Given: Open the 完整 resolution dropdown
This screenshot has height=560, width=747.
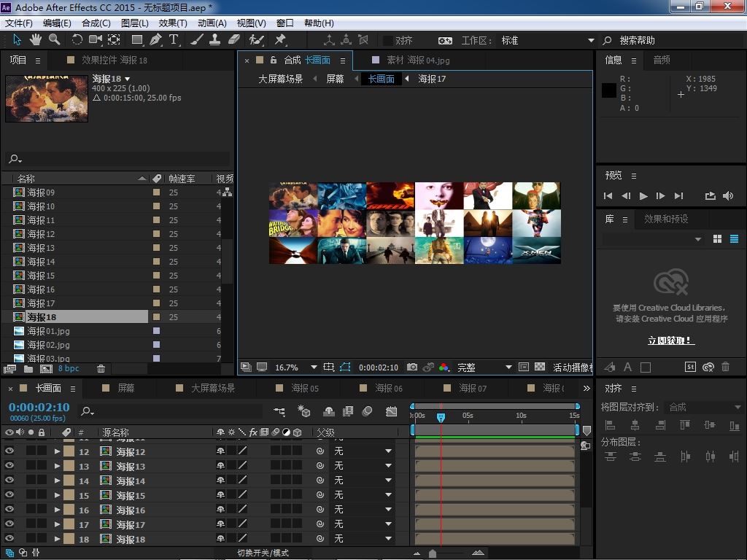Looking at the screenshot, I should [x=484, y=367].
